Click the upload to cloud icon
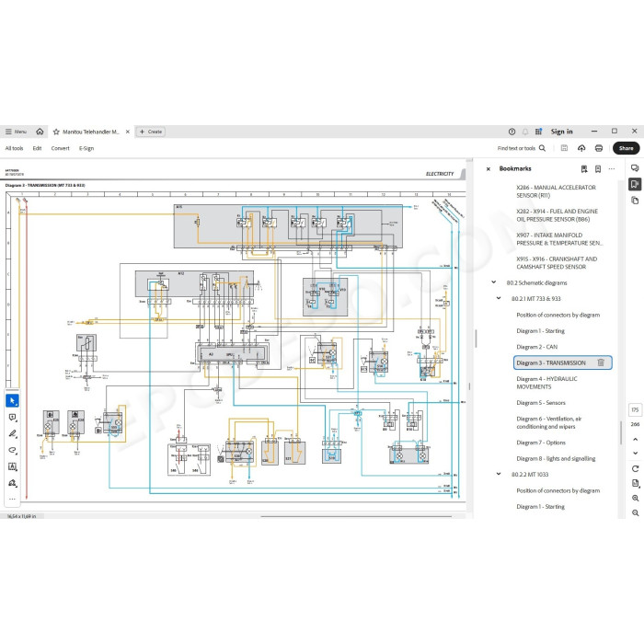Screen dimensions: 644x644 (x=581, y=148)
